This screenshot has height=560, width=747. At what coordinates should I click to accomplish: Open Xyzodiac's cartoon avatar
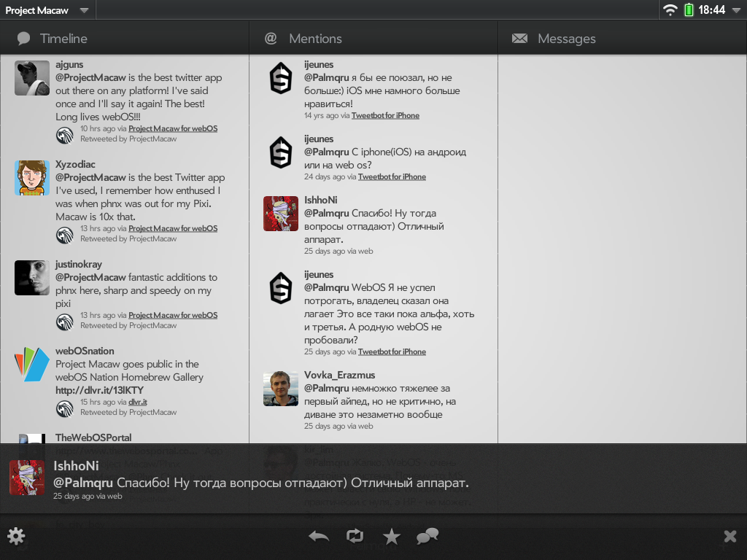click(32, 178)
